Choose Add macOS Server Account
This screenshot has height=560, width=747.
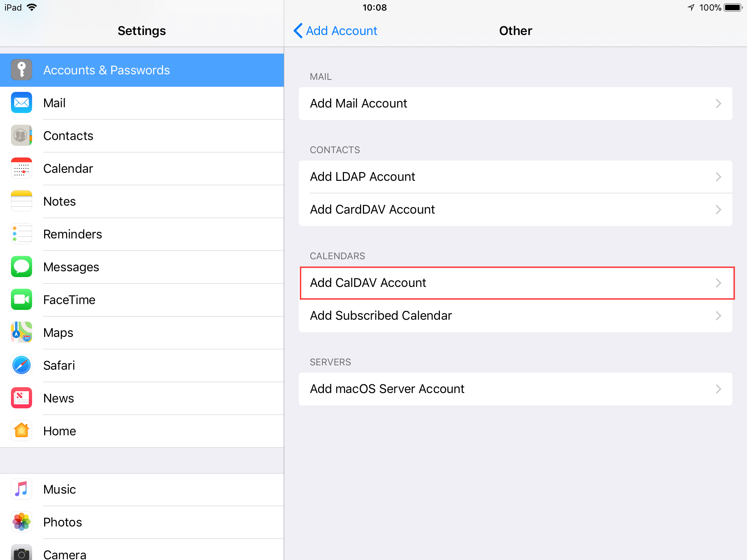pos(515,389)
